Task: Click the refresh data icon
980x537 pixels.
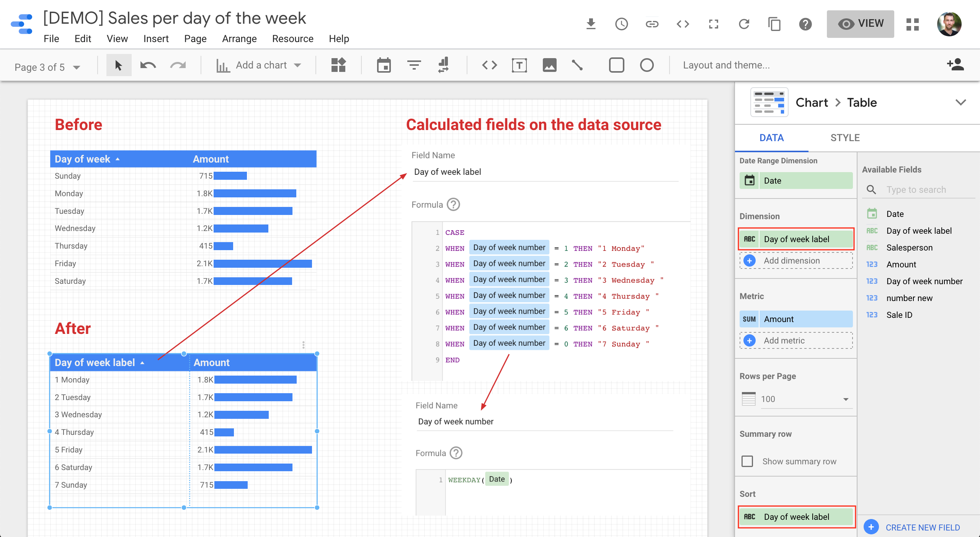Action: 744,24
